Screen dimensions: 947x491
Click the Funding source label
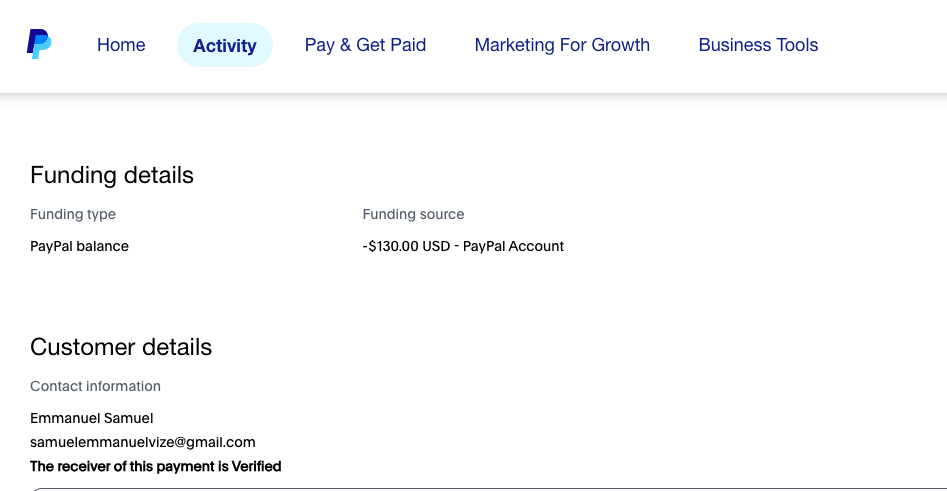click(413, 214)
